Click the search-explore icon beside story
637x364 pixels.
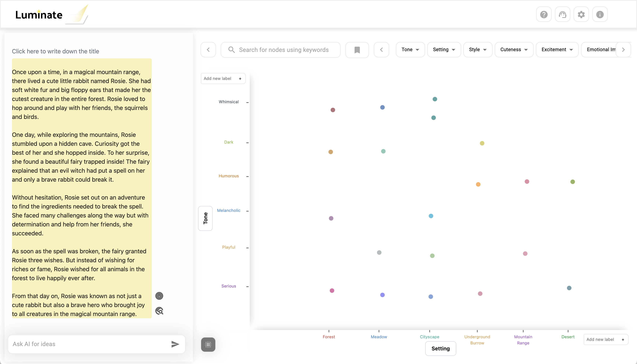[159, 311]
